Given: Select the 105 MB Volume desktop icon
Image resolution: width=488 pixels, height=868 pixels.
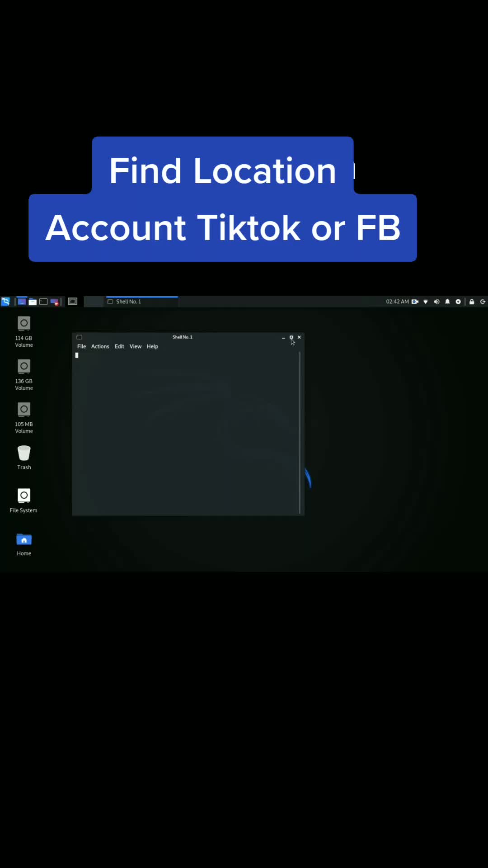Looking at the screenshot, I should pyautogui.click(x=24, y=418).
